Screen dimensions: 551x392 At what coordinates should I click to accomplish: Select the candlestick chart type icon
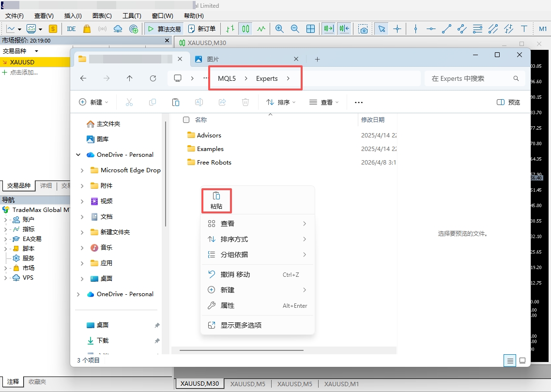[x=245, y=29]
